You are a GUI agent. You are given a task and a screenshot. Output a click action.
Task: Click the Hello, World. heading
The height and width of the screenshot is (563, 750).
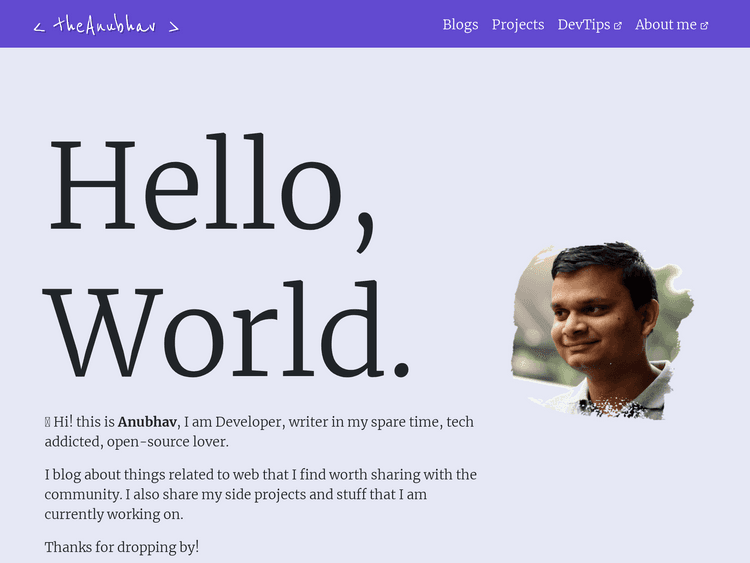(x=227, y=256)
